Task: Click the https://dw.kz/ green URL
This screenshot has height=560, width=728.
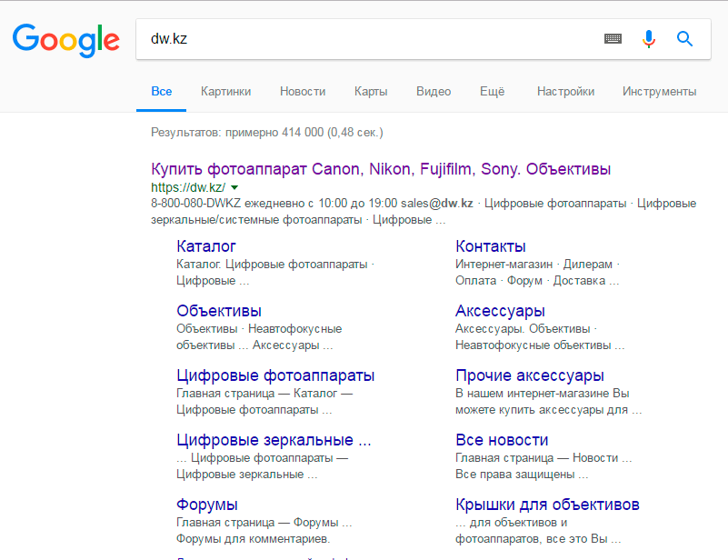Action: (x=188, y=187)
